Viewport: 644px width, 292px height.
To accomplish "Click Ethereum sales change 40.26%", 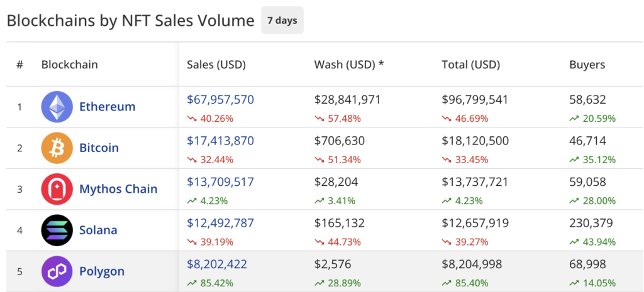I will [x=210, y=119].
